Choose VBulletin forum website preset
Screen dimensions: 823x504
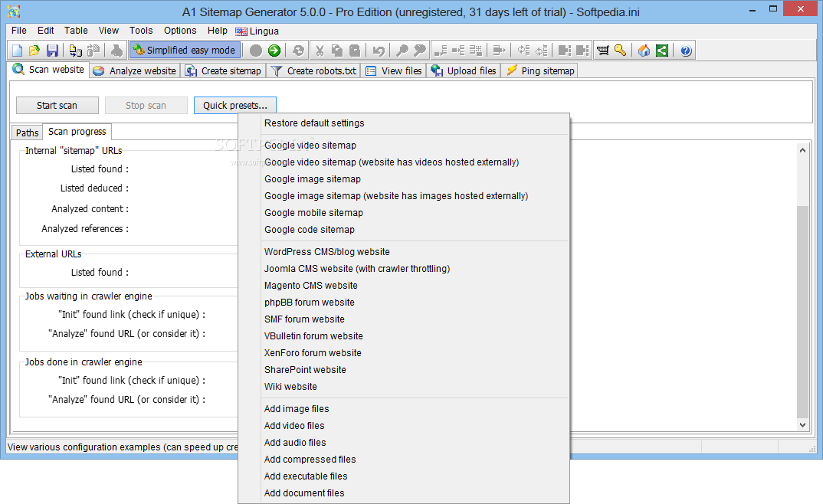click(x=313, y=335)
